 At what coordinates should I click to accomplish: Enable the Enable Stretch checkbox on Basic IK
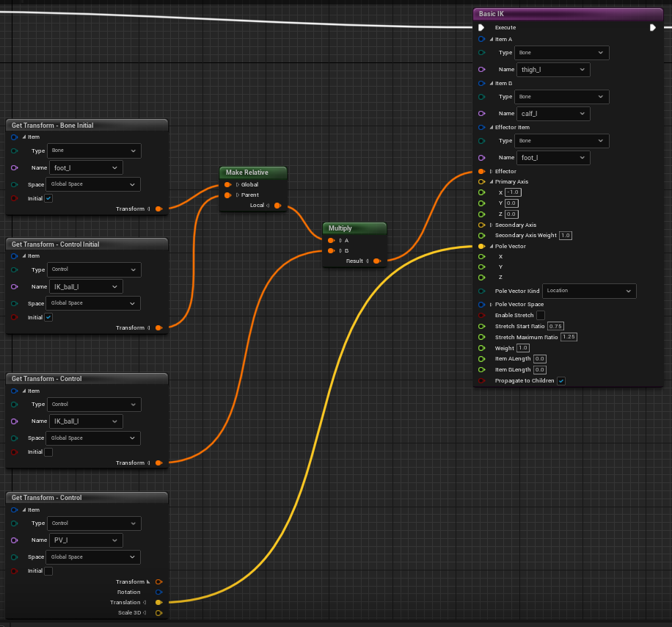(538, 315)
